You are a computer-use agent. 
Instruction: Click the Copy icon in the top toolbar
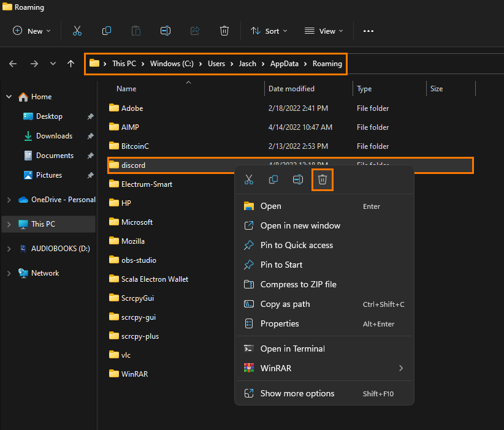click(107, 31)
